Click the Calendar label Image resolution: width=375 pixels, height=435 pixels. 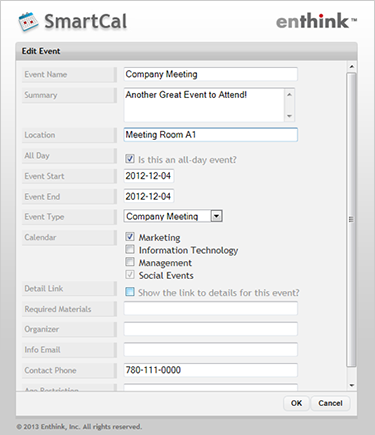(x=40, y=237)
